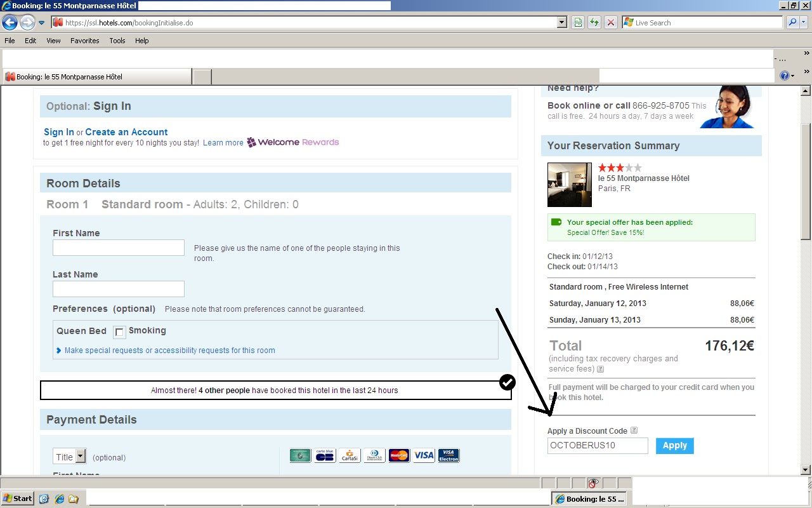
Task: Click the VISA Electron card icon
Action: pos(449,455)
